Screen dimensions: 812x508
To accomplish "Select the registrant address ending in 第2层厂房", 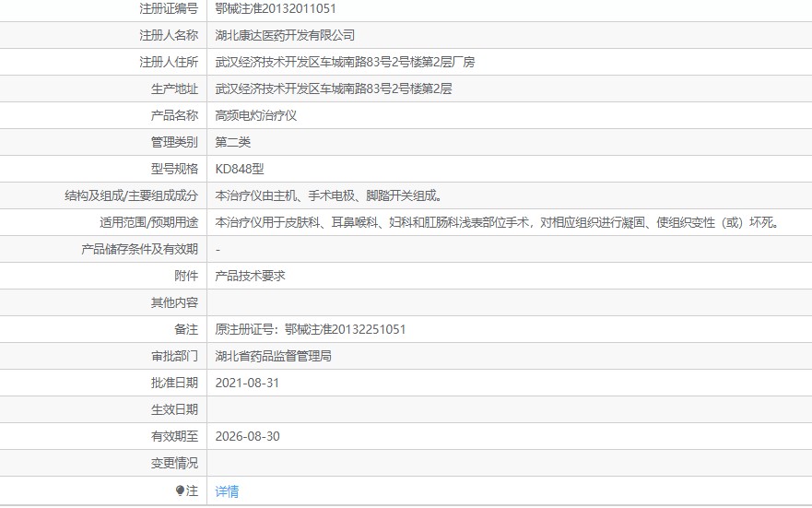I will click(x=345, y=62).
